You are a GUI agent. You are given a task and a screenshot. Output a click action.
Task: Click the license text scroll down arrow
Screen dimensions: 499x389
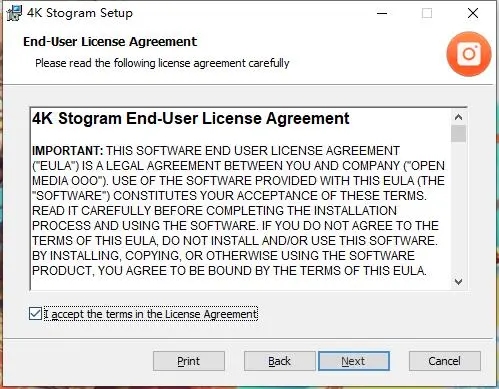tap(458, 282)
